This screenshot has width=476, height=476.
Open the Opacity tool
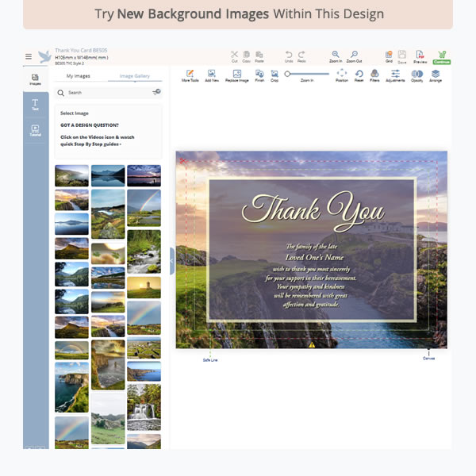(x=416, y=75)
